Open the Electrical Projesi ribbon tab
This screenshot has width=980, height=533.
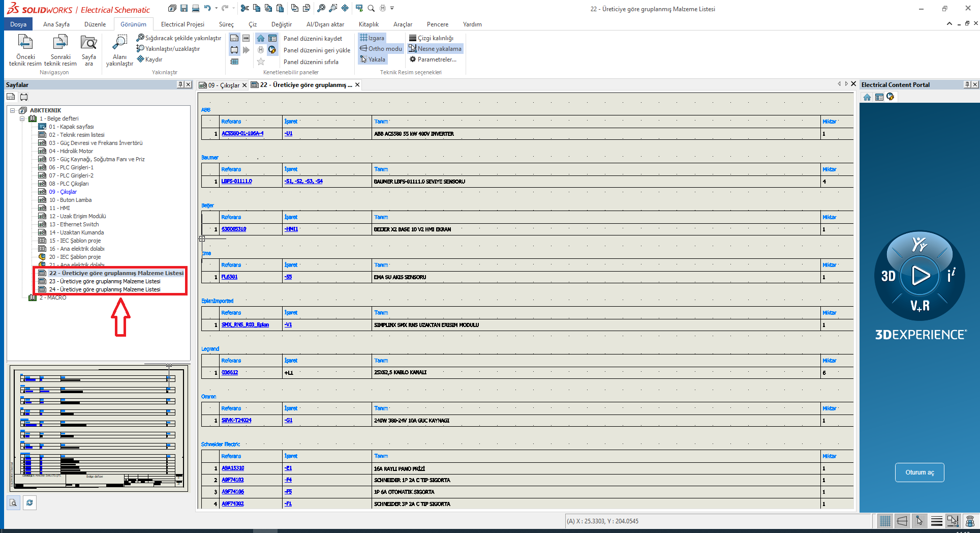point(182,24)
